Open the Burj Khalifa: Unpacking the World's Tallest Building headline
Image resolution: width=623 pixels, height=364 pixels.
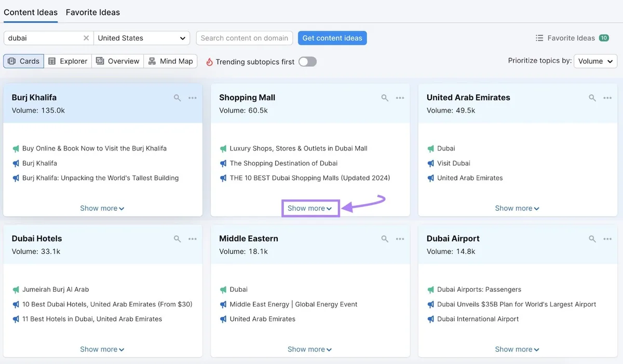click(x=100, y=178)
